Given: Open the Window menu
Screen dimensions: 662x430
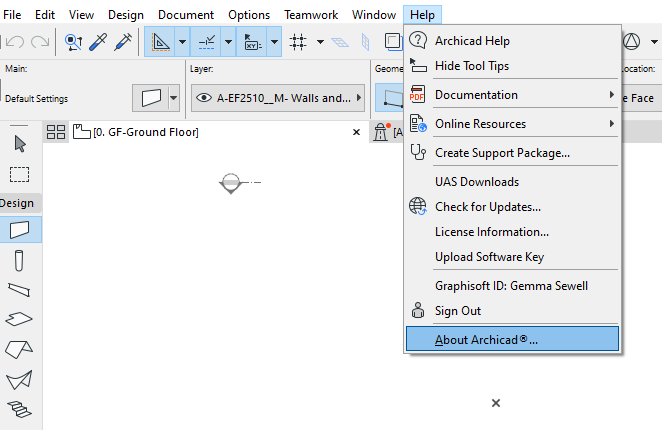Looking at the screenshot, I should tap(374, 15).
